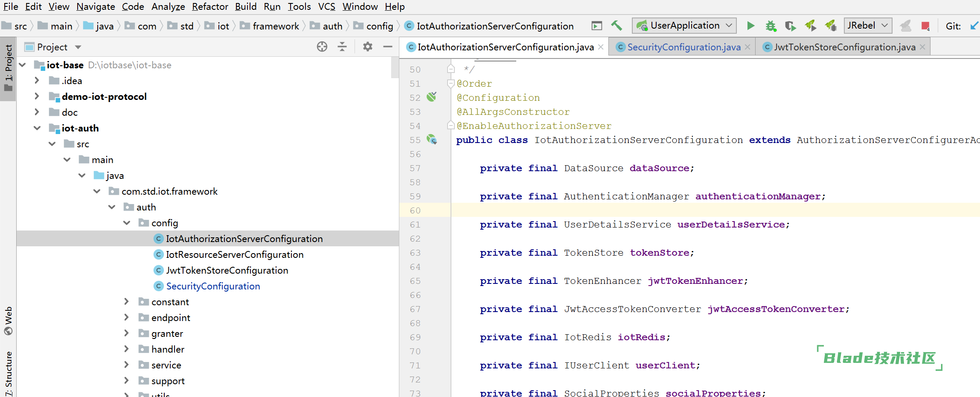980x397 pixels.
Task: Click the locate/scroll-from-source crosshair icon
Action: click(322, 47)
